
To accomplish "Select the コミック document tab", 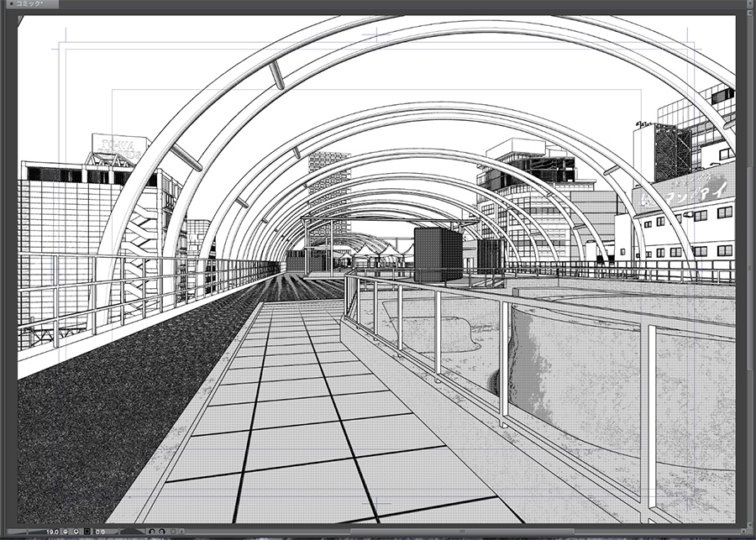I will pyautogui.click(x=30, y=4).
